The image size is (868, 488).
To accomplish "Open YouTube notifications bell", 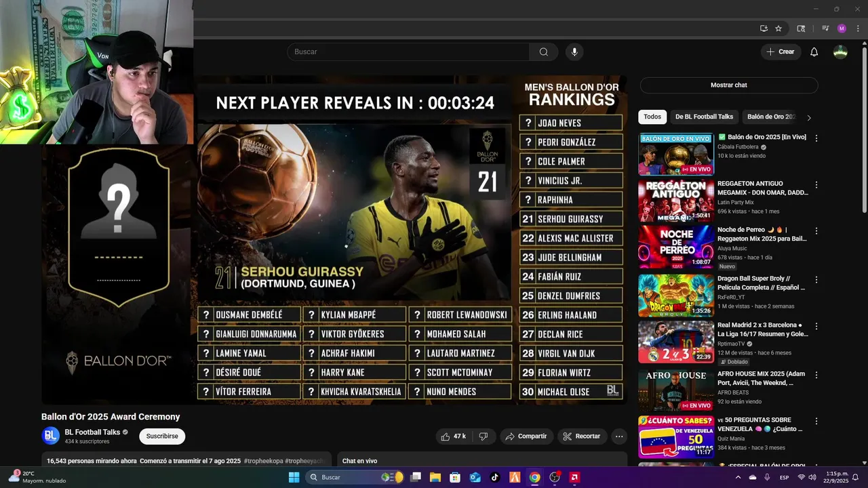I will [814, 52].
